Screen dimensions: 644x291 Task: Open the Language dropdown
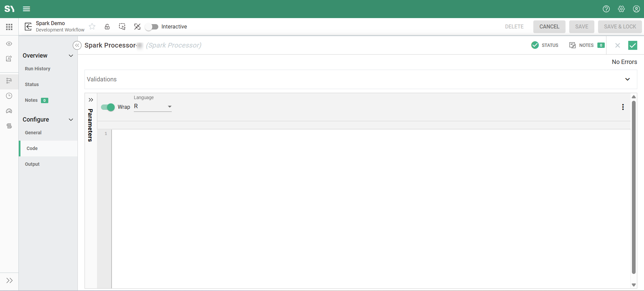coord(153,106)
